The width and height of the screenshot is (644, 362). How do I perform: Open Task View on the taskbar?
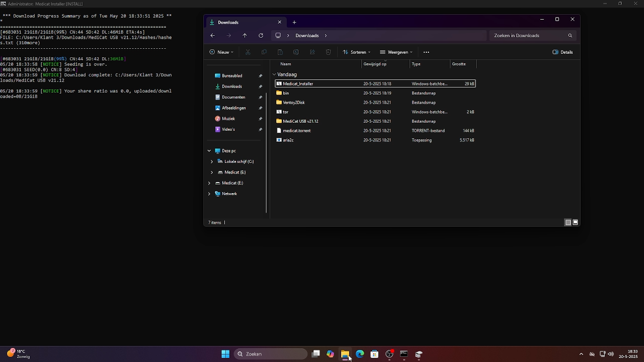316,354
